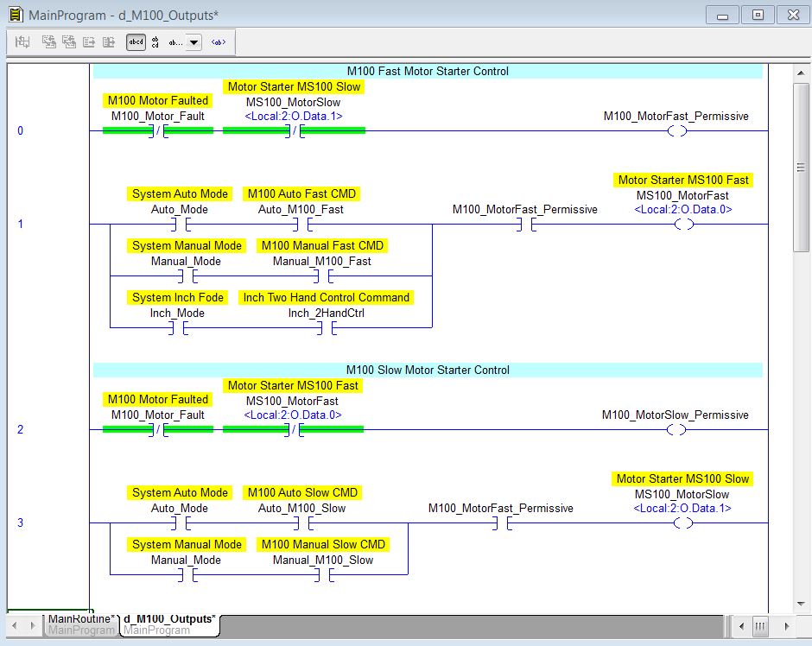Toggle the stacked 'ab cd' wrap display
812x646 pixels.
(155, 42)
